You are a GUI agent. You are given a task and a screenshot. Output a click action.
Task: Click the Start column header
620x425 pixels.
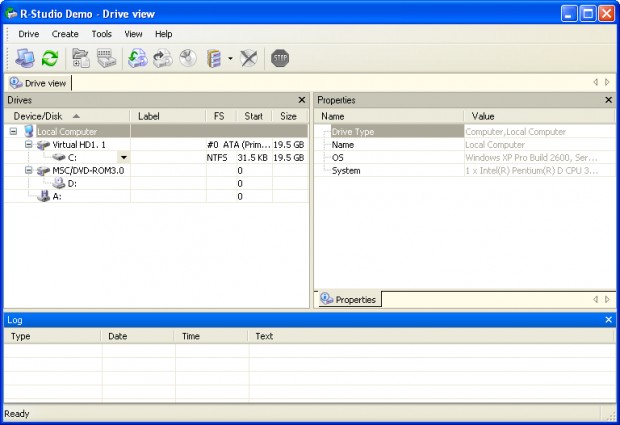tap(254, 116)
